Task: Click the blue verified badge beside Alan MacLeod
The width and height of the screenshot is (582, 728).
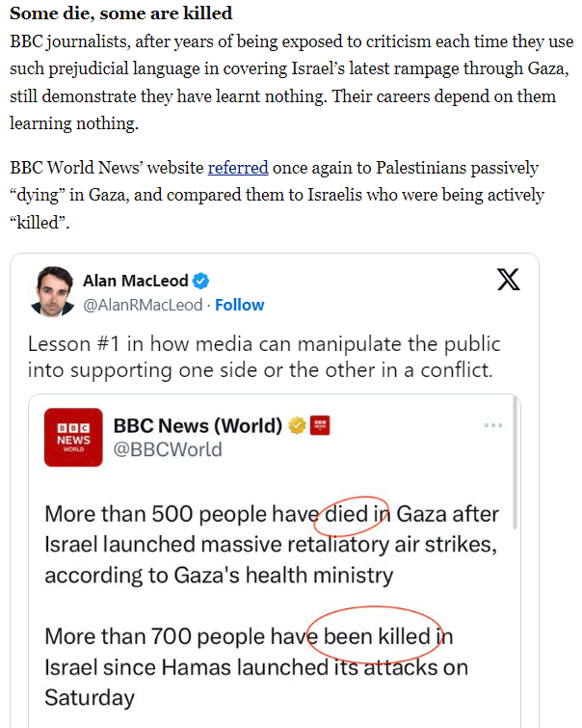Action: 201,281
